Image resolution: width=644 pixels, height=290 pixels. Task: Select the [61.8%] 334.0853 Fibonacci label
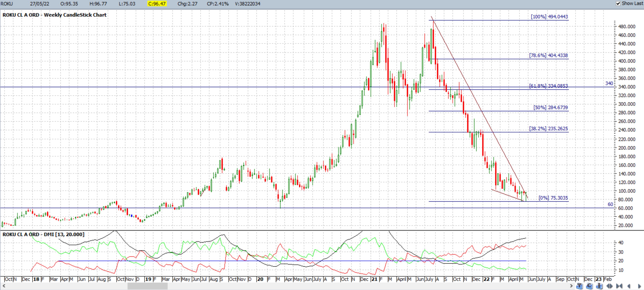[x=549, y=86]
